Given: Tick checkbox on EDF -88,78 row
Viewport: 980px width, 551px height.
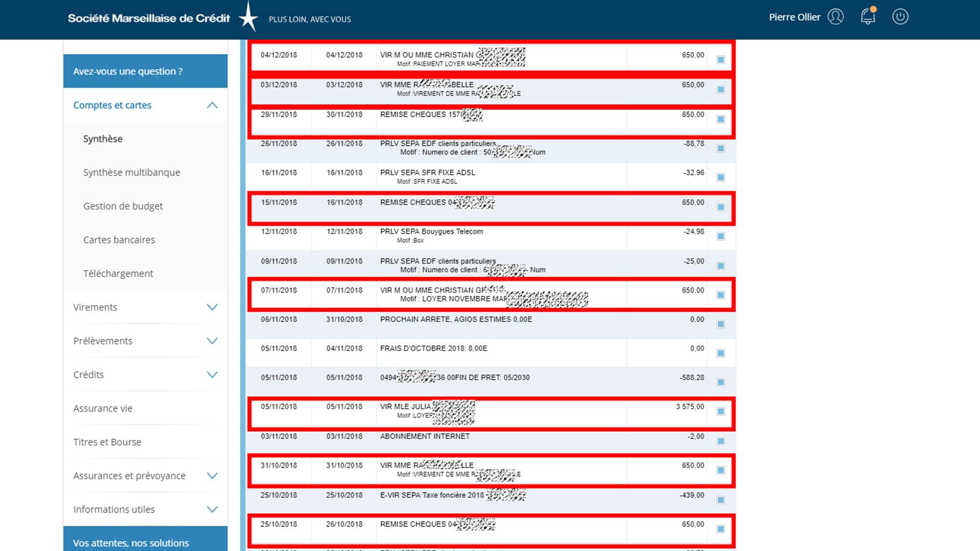Looking at the screenshot, I should click(721, 148).
